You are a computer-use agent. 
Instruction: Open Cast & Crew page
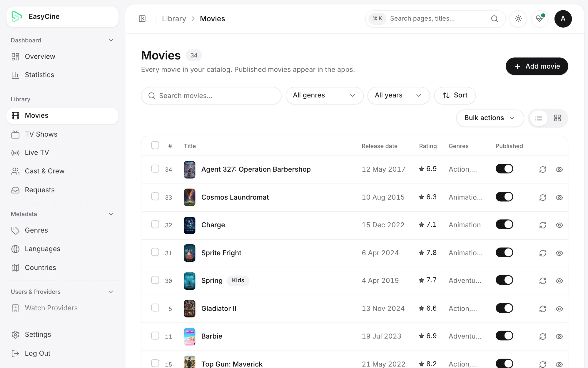[x=62, y=171]
